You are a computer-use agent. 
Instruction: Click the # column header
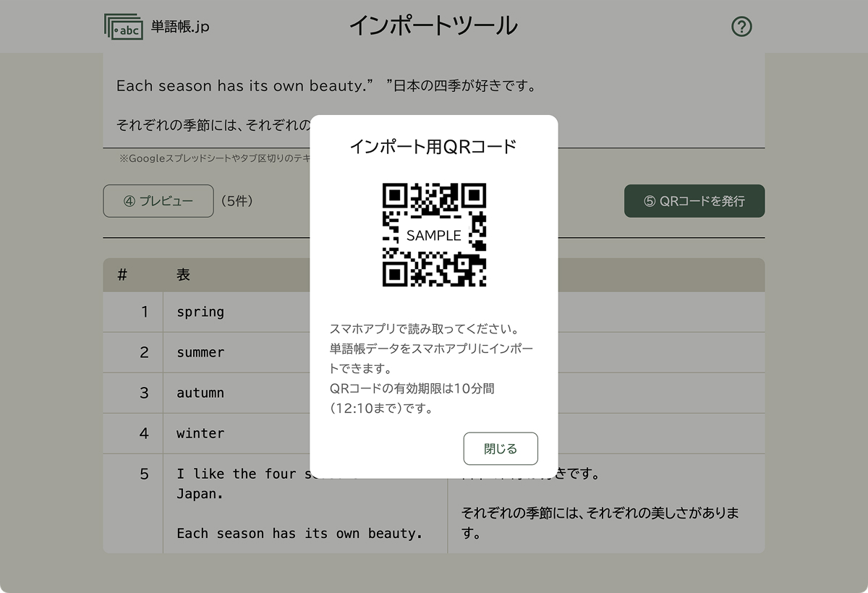(x=122, y=275)
